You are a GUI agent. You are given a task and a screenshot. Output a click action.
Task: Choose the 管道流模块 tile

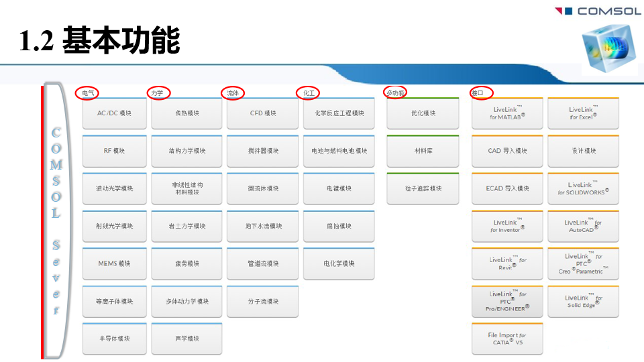(x=263, y=263)
